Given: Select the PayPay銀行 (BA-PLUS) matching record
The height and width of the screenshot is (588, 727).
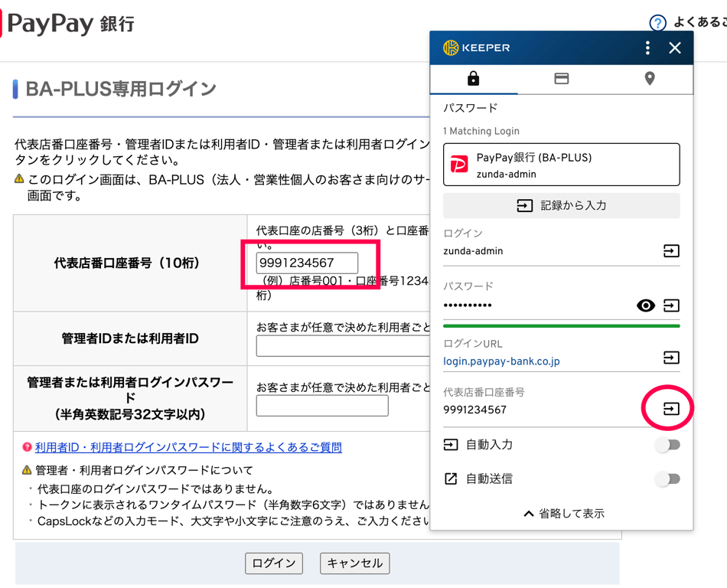Looking at the screenshot, I should [562, 165].
